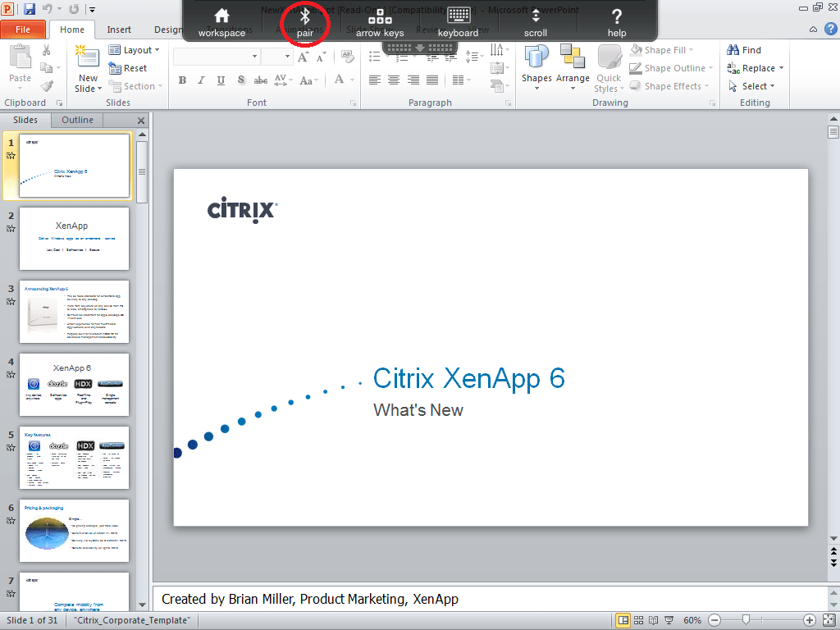
Task: Apply Bold formatting
Action: [x=183, y=80]
